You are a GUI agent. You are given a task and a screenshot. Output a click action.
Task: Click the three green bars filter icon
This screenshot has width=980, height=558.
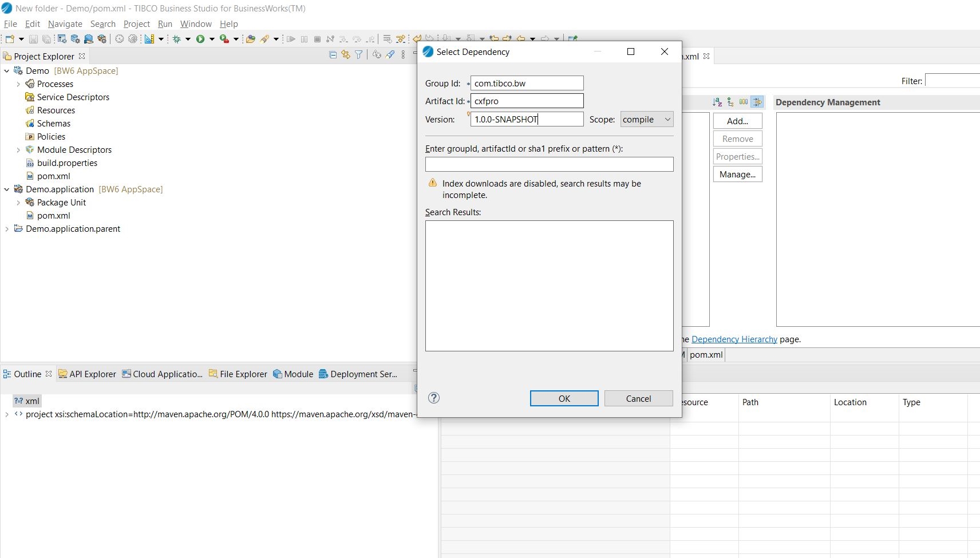(744, 102)
